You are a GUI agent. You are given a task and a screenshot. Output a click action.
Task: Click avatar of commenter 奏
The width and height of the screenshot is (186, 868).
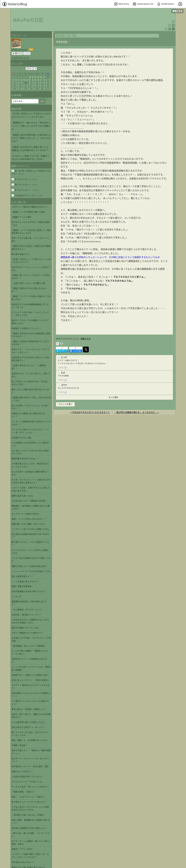point(13,185)
